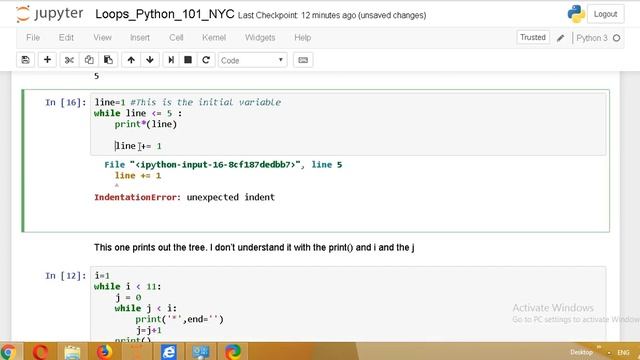Paste cells below icon

coord(108,60)
